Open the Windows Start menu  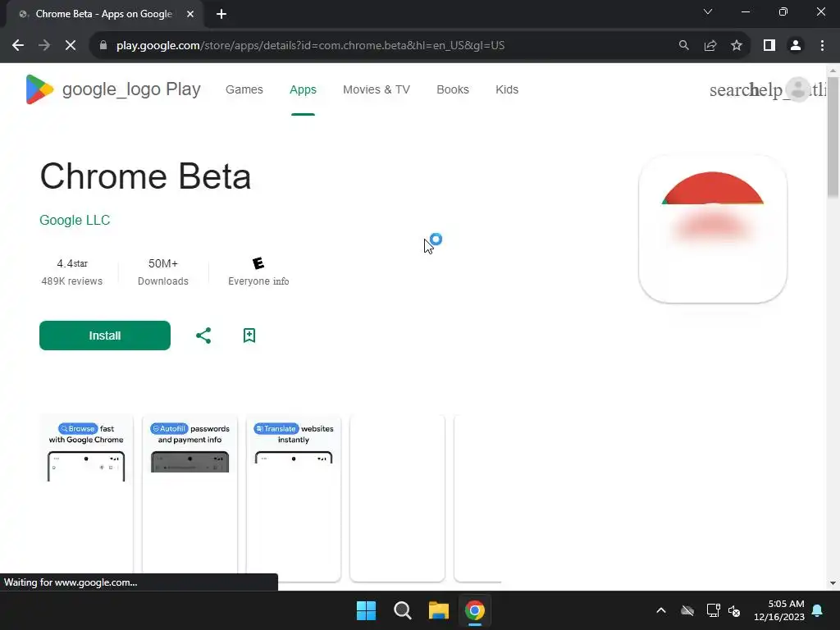pyautogui.click(x=367, y=610)
